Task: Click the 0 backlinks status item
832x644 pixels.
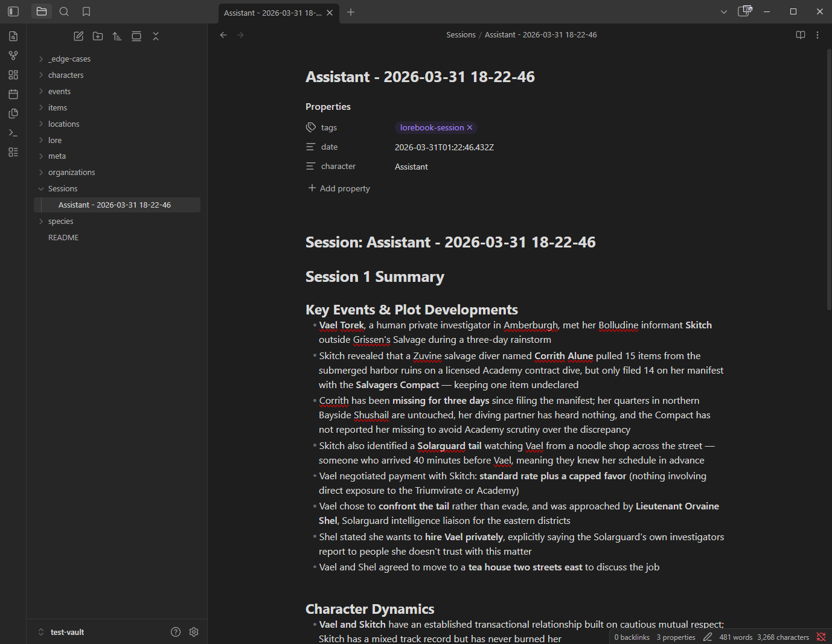Action: (x=632, y=637)
